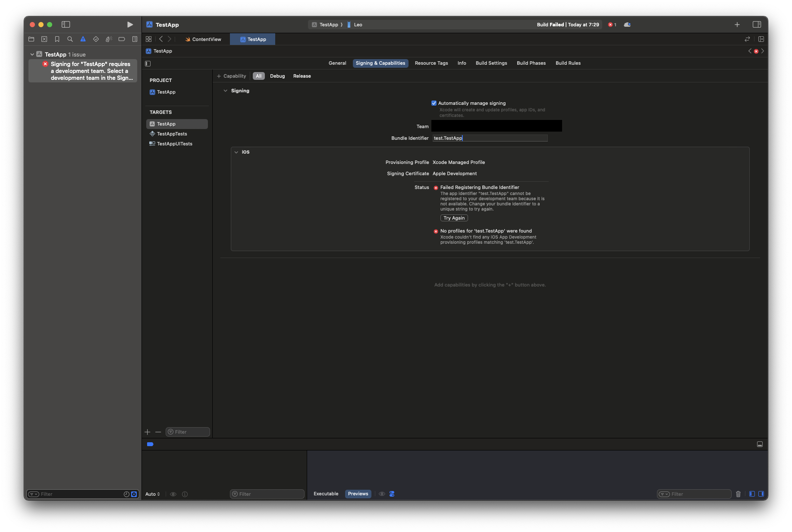This screenshot has height=532, width=792.
Task: Open the Auto variables view dropdown
Action: coord(152,494)
